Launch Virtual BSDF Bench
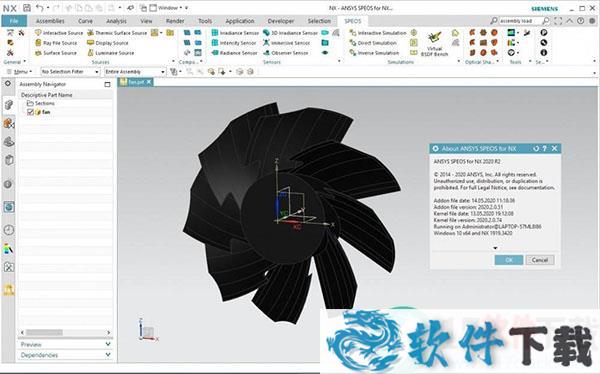The height and width of the screenshot is (374, 600). click(434, 44)
